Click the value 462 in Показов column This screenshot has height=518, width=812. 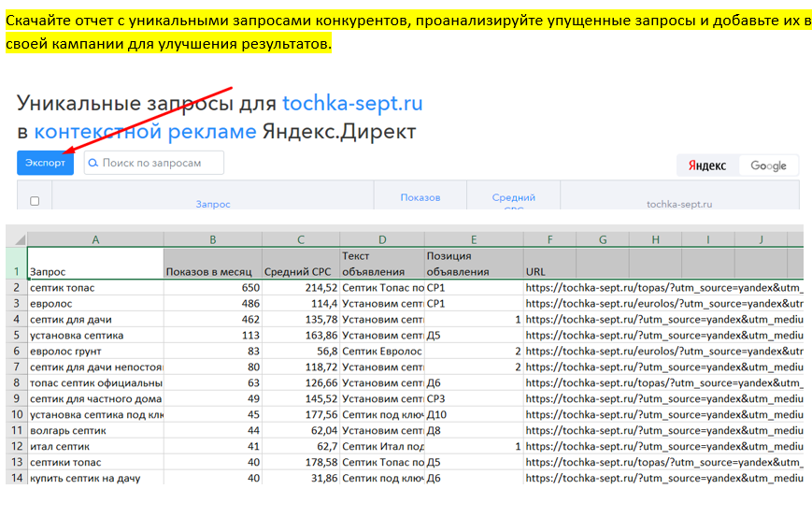[x=213, y=319]
